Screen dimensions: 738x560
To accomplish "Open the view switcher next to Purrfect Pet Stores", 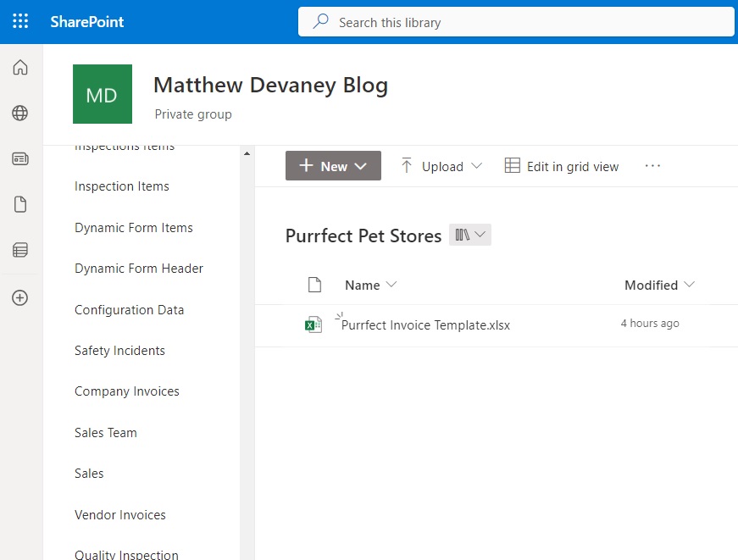I will pos(470,235).
